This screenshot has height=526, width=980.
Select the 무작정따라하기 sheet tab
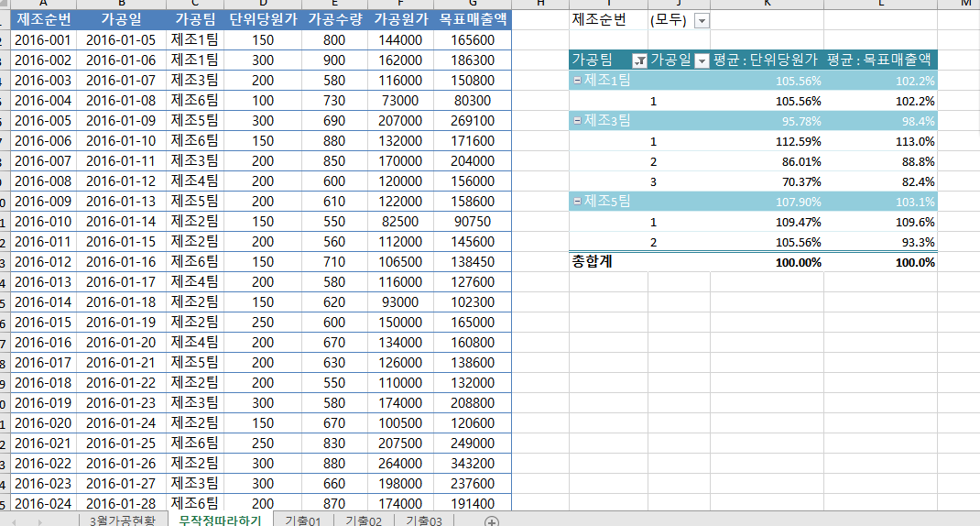tap(220, 521)
